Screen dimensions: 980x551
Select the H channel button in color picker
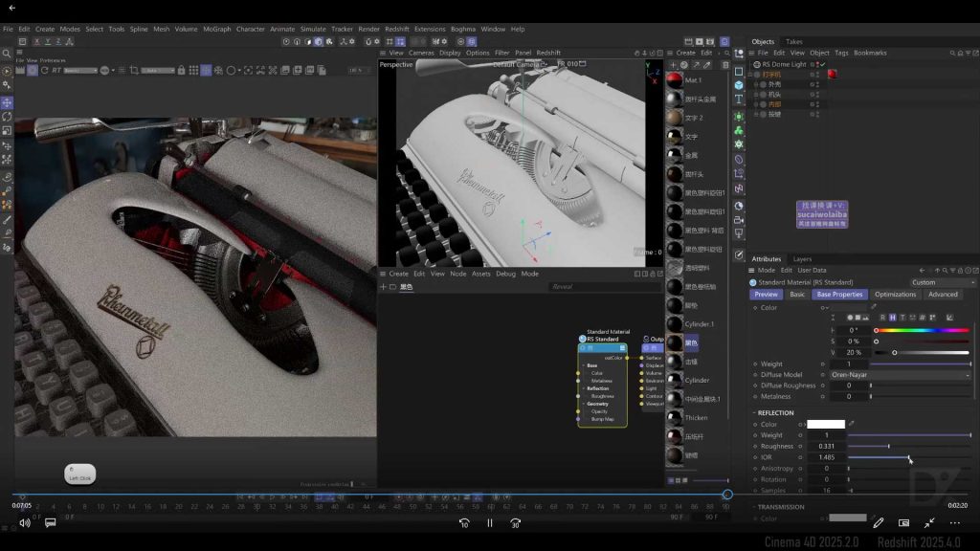pos(892,318)
